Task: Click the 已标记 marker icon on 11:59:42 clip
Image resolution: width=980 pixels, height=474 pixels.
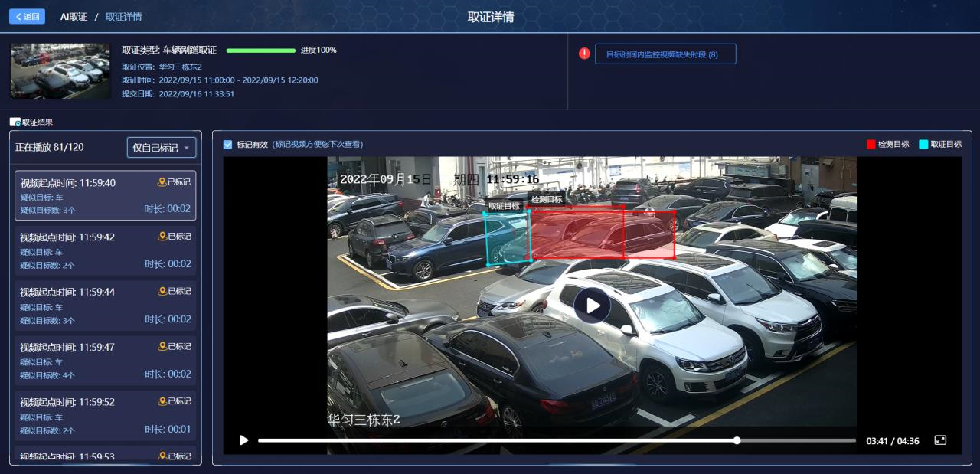Action: coord(162,237)
